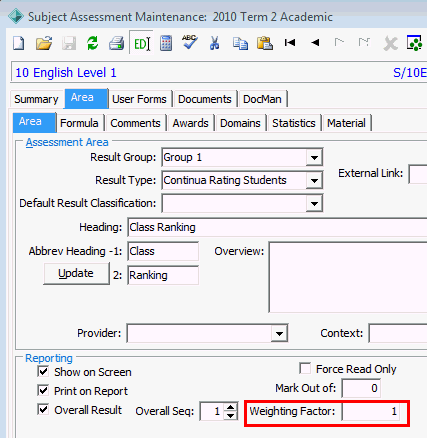Click the External Link input field
The height and width of the screenshot is (438, 427).
tap(418, 174)
